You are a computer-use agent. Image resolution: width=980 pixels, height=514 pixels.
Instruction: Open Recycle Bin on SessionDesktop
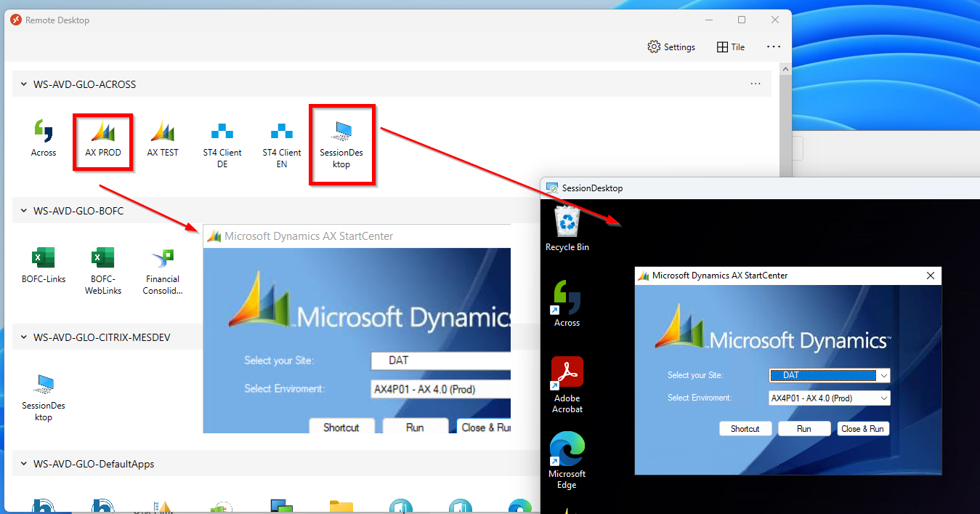tap(567, 229)
